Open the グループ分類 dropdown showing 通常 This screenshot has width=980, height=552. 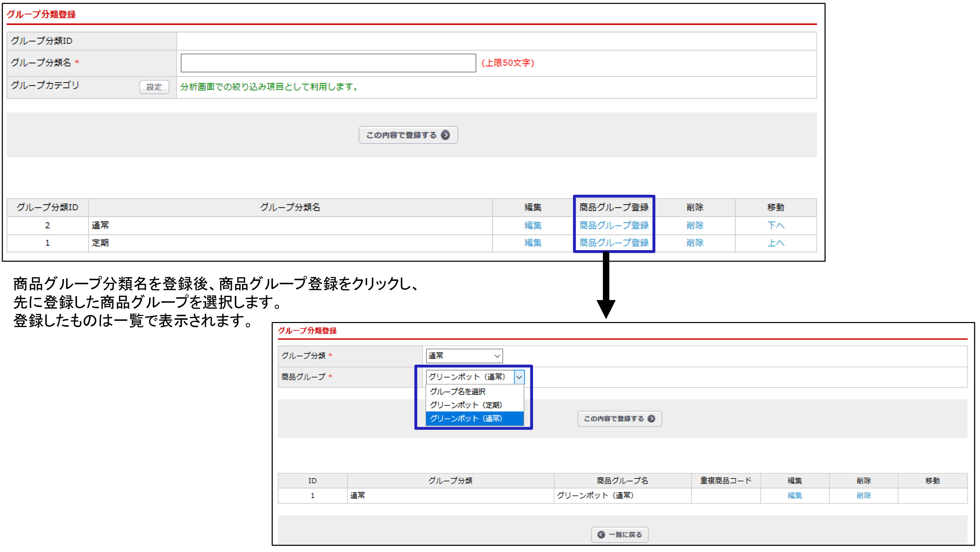[464, 356]
